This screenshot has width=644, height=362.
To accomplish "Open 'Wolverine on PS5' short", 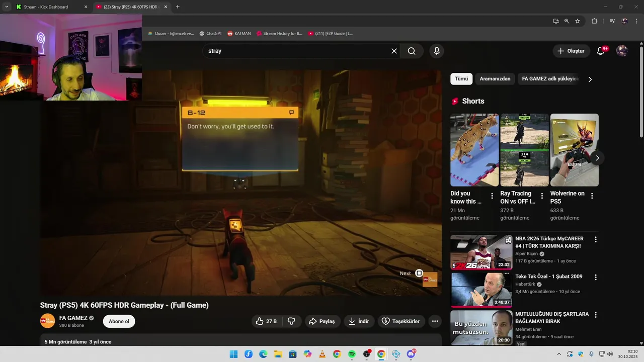I will click(575, 150).
